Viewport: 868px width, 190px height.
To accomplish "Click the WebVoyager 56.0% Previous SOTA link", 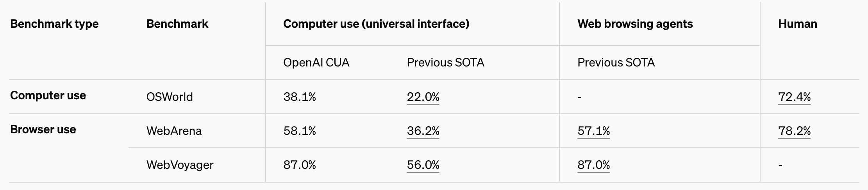I will (423, 165).
